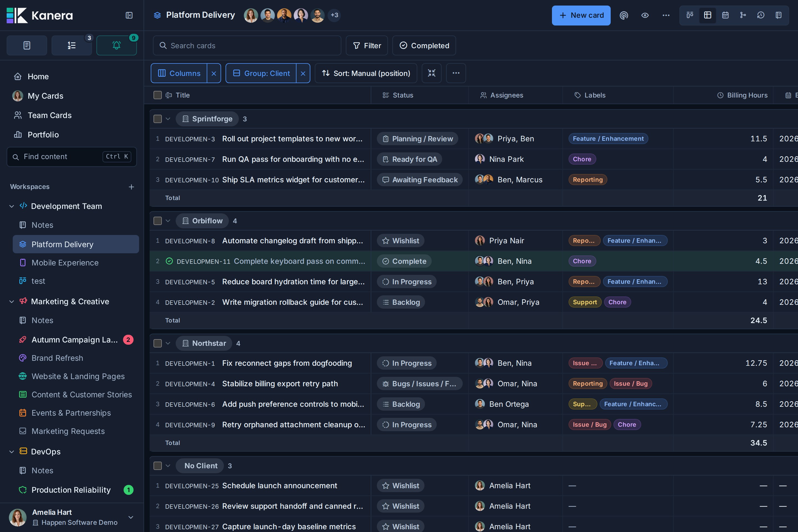This screenshot has width=798, height=532.
Task: Toggle the Completed button
Action: click(424, 45)
